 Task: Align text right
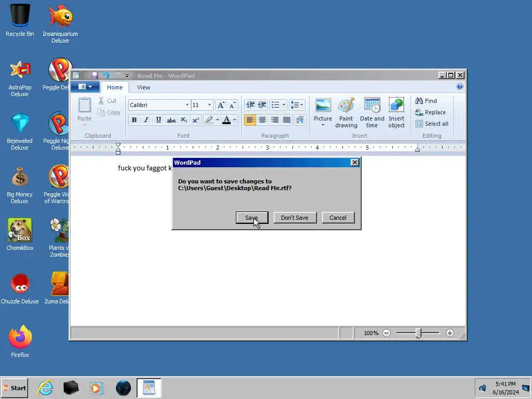click(274, 120)
